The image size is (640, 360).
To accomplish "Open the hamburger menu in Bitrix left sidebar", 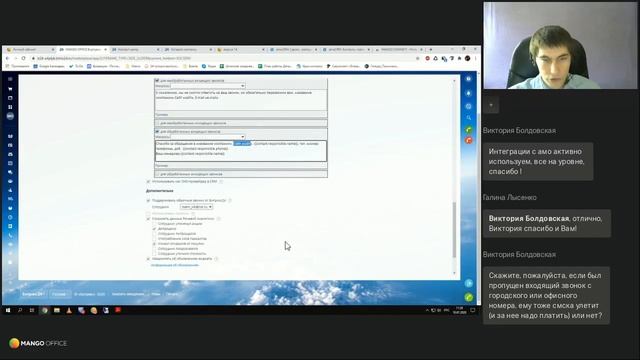I will (10, 79).
